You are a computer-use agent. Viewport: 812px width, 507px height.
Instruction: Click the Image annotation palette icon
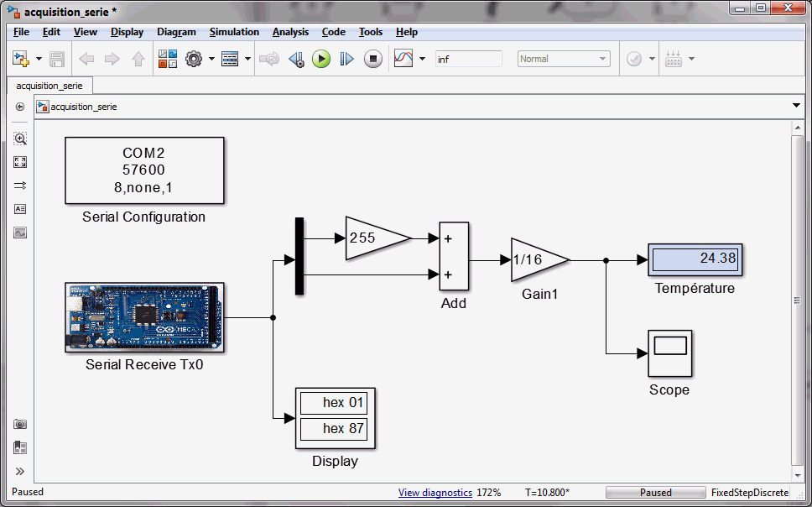click(x=20, y=233)
